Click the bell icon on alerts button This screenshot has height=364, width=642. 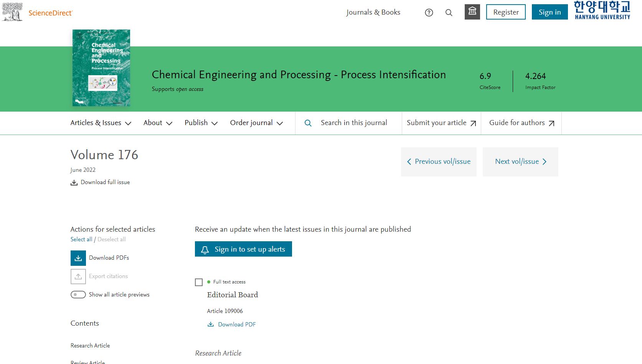(205, 250)
